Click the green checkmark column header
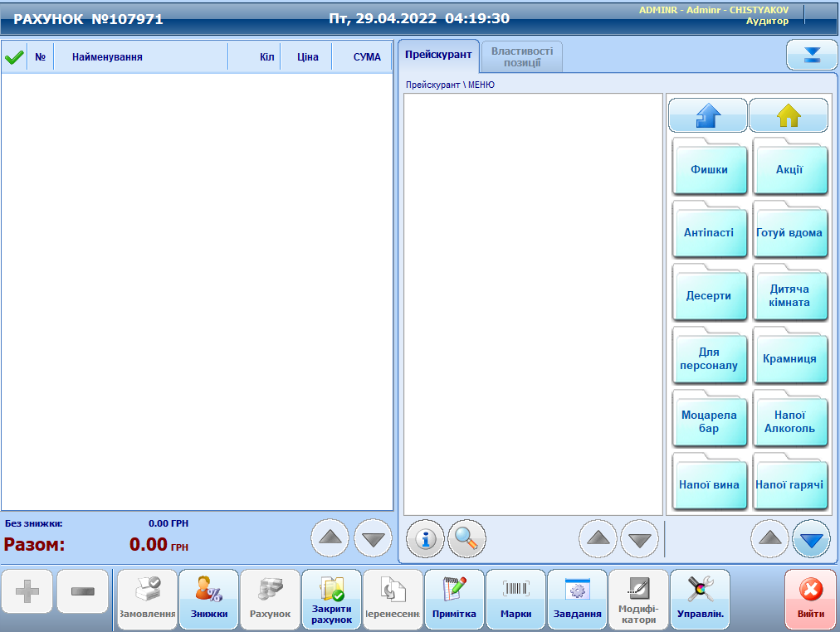Viewport: 840px width, 632px height. tap(13, 57)
